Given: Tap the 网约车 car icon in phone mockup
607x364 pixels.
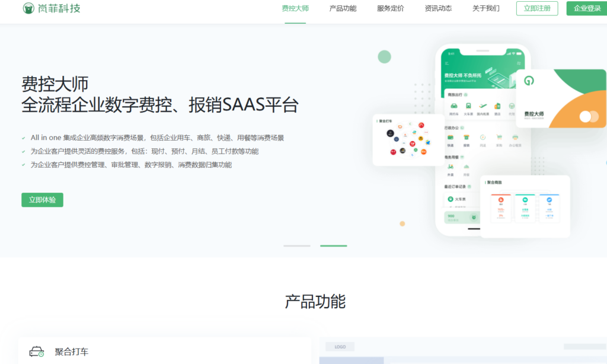Looking at the screenshot, I should [x=453, y=106].
